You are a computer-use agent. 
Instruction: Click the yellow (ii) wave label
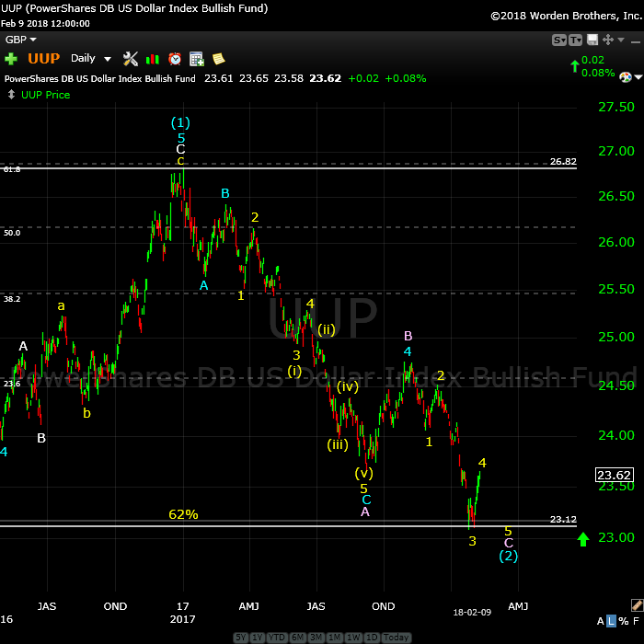click(327, 329)
